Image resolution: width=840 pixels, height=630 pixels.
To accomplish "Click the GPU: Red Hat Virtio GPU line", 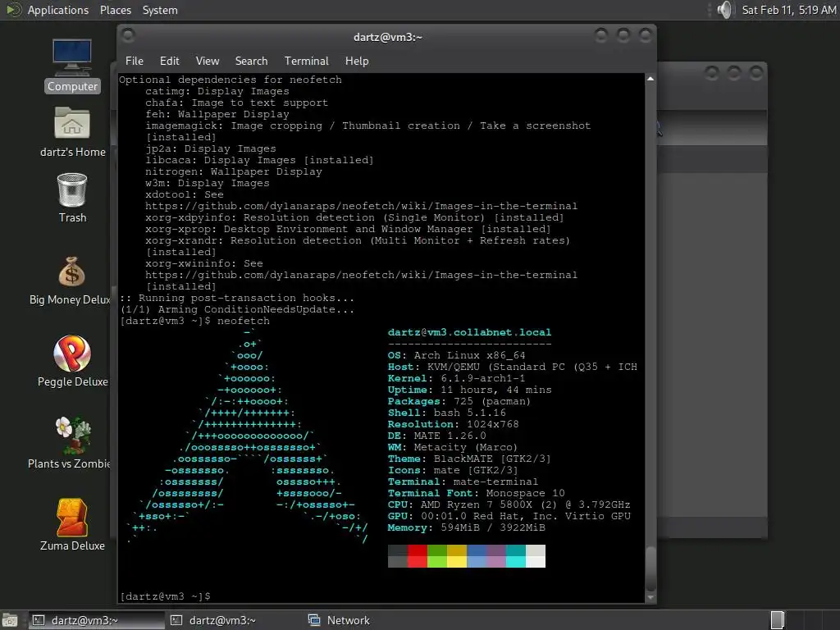I will coord(509,517).
